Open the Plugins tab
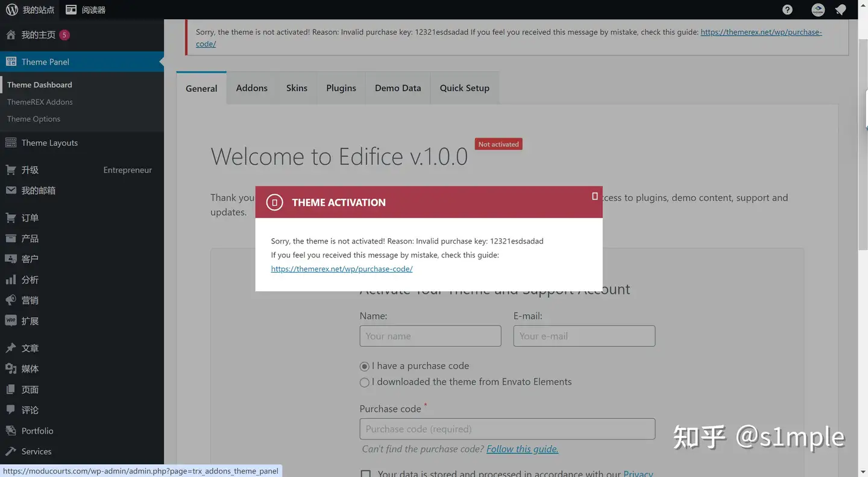This screenshot has height=477, width=868. [x=341, y=88]
